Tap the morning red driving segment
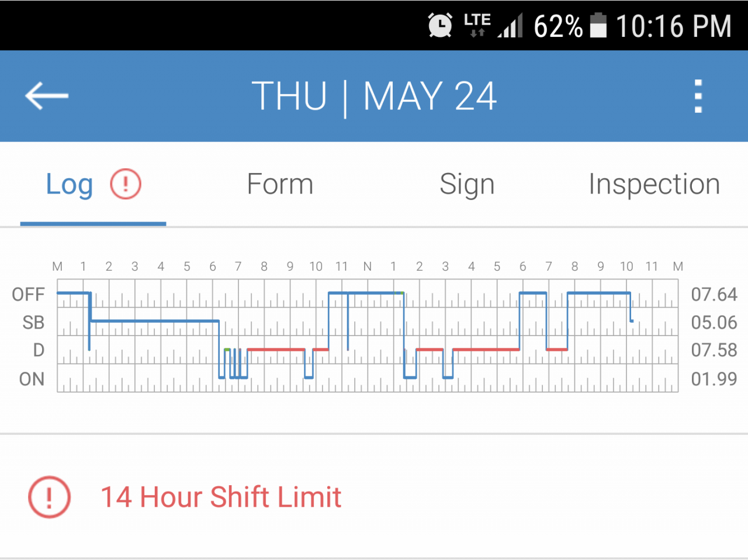The image size is (748, 560). coord(276,350)
